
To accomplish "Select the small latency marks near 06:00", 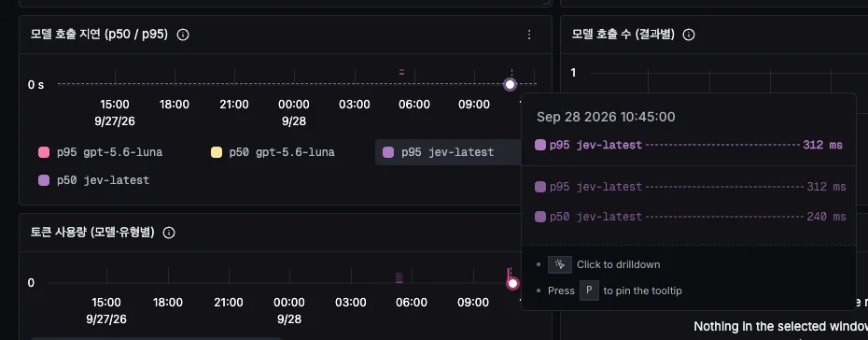I will (402, 71).
